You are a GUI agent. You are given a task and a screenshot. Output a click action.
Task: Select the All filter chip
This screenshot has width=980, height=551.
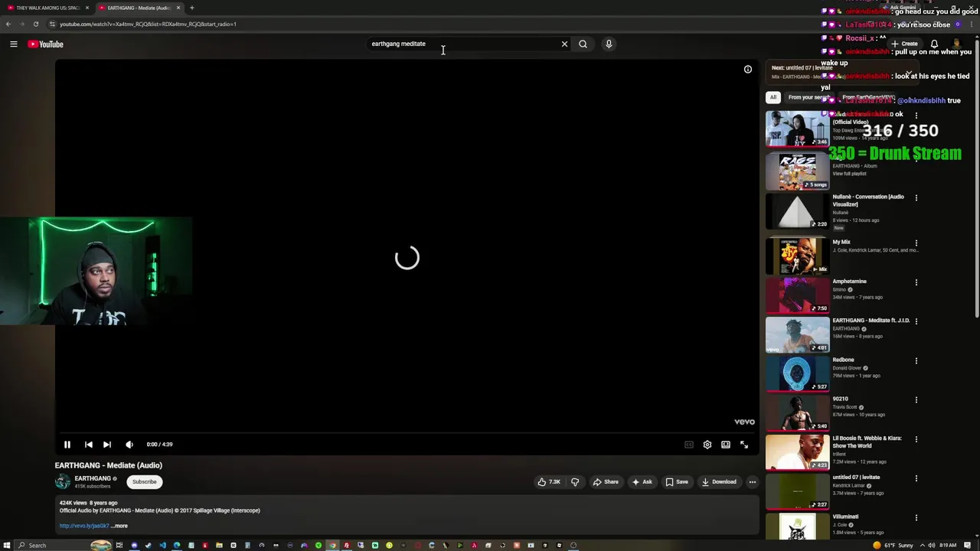[773, 97]
